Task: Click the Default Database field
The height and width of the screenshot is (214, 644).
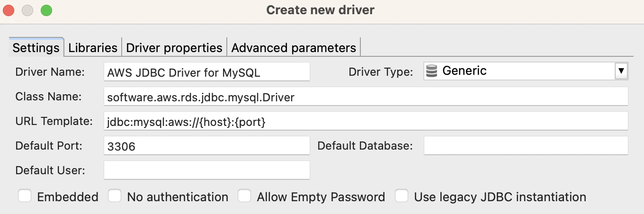Action: click(526, 146)
